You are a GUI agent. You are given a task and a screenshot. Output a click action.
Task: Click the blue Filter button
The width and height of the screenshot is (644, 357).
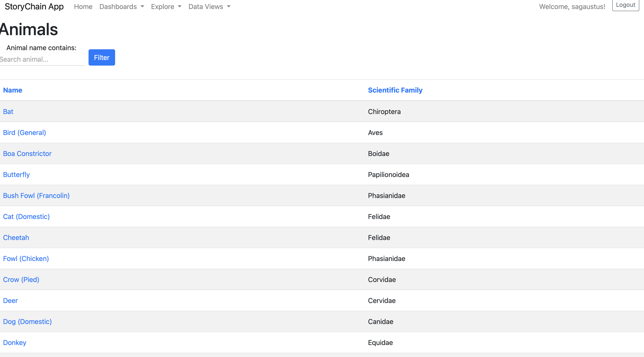101,57
